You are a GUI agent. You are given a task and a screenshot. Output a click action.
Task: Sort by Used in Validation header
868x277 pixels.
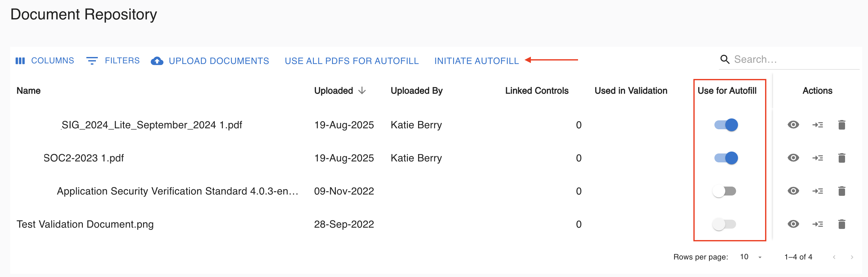pyautogui.click(x=631, y=90)
